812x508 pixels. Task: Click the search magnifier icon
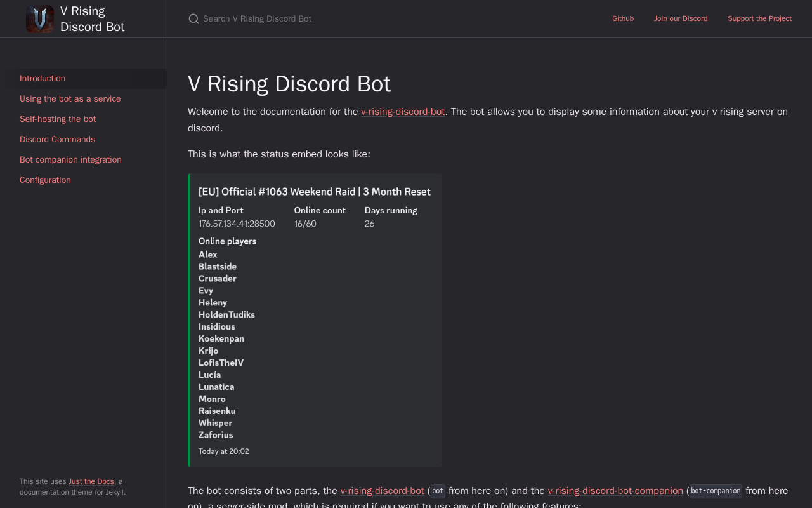pyautogui.click(x=193, y=19)
